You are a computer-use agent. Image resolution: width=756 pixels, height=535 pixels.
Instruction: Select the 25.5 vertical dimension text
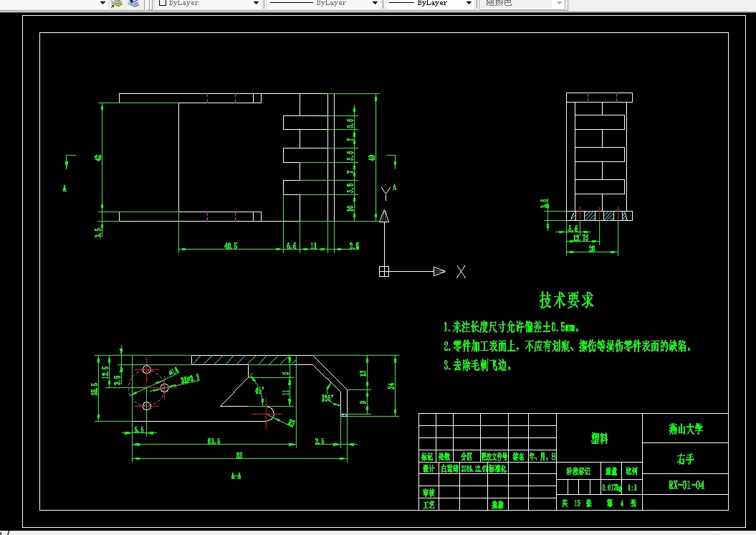coord(95,389)
